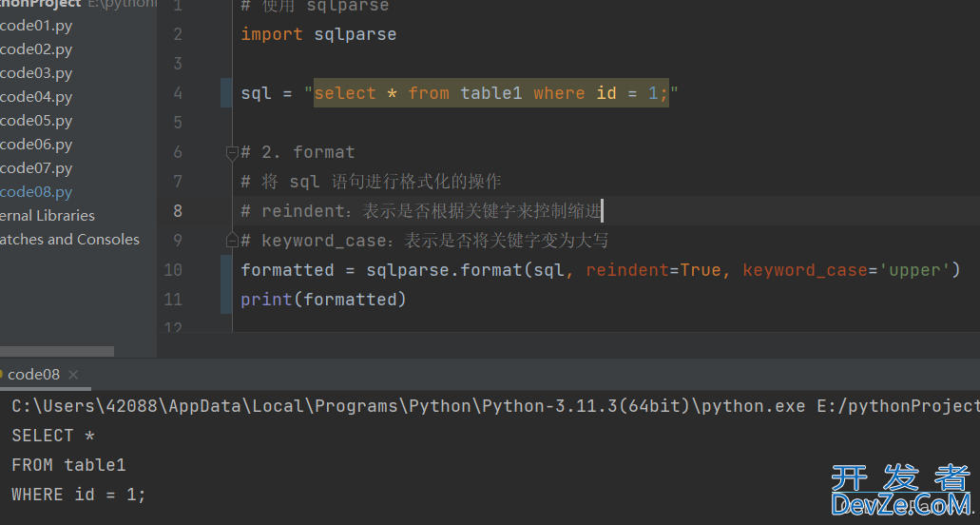Viewport: 980px width, 525px height.
Task: Click line number 8 in the gutter
Action: [178, 211]
